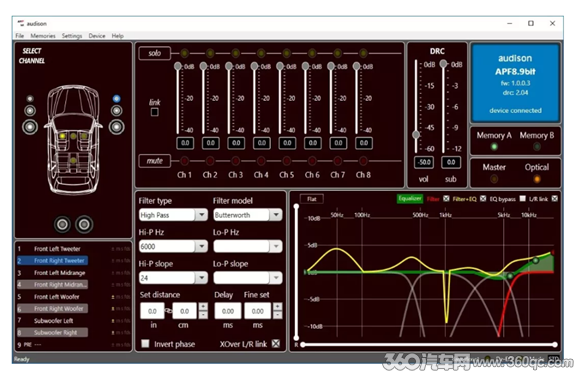The image size is (580, 382).
Task: Open the Device menu
Action: (97, 36)
